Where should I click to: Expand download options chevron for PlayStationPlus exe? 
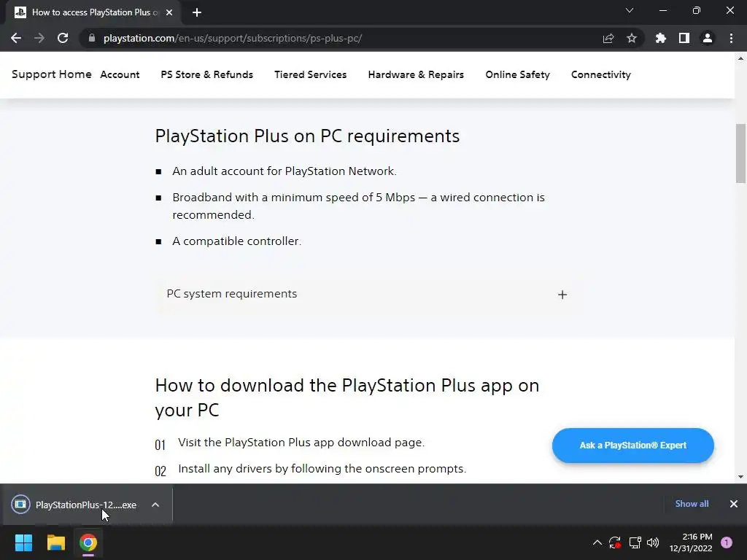[155, 505]
